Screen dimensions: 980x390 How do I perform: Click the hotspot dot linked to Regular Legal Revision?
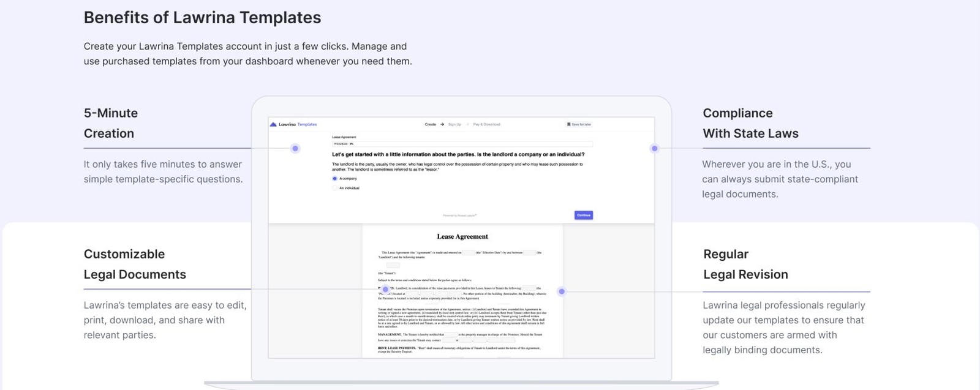click(x=562, y=291)
